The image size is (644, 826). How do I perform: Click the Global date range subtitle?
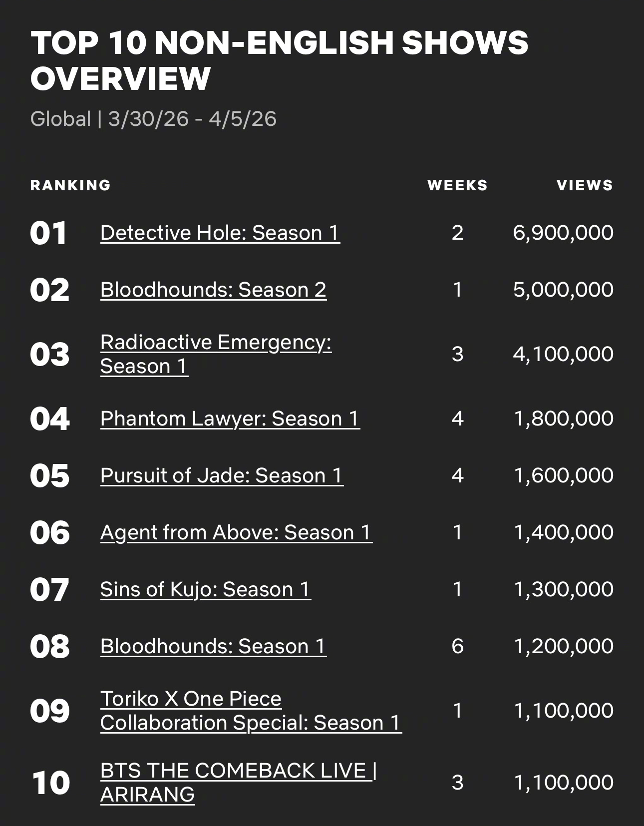[153, 119]
